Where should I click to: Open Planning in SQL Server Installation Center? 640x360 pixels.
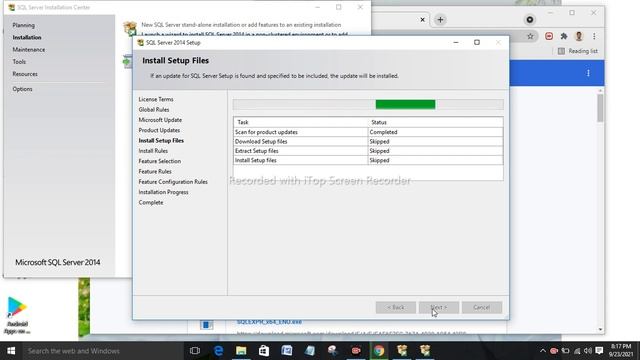(x=23, y=25)
